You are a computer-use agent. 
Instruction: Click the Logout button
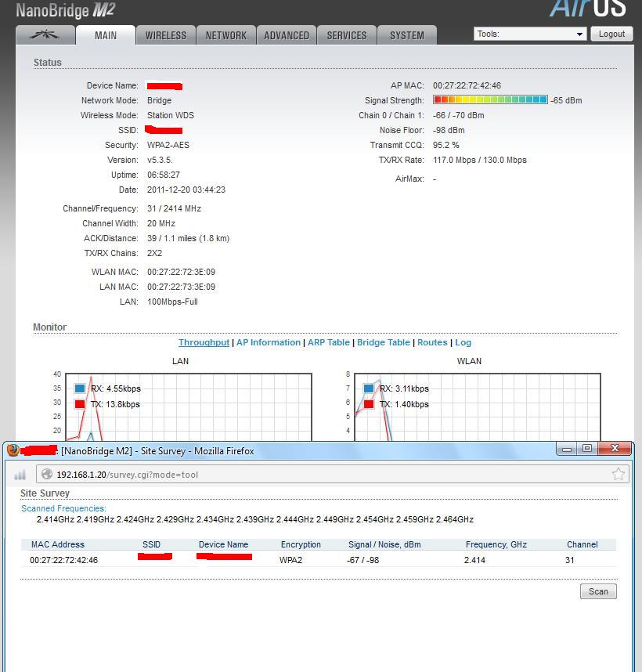(x=611, y=34)
